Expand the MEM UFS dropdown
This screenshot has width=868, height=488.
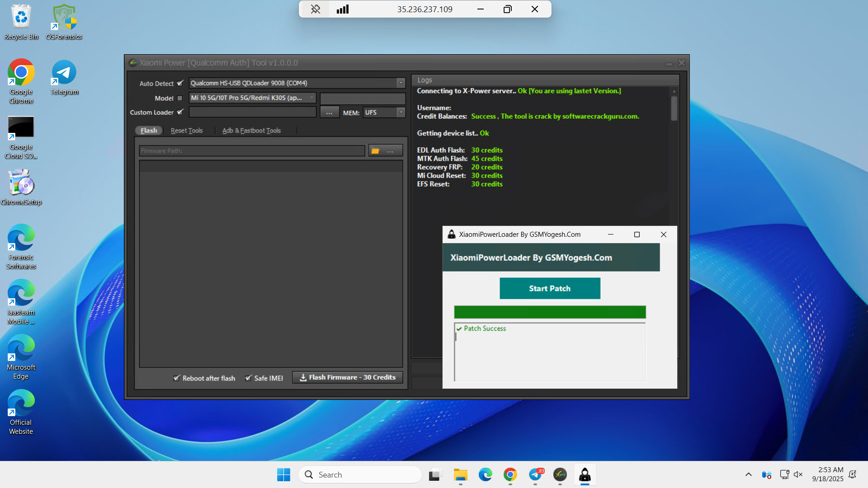(401, 113)
